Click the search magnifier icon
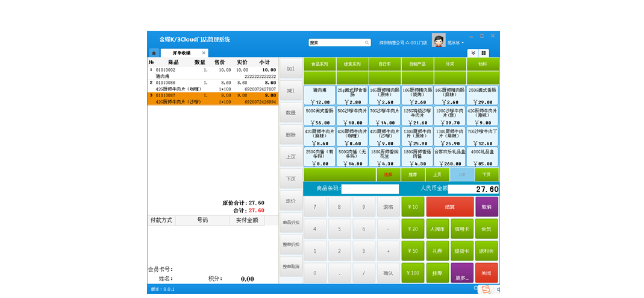Viewport: 644px width, 298px height. [367, 43]
